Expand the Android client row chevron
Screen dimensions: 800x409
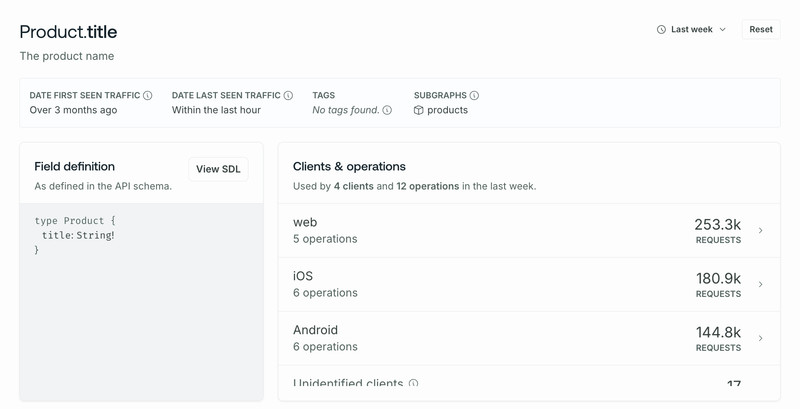[760, 338]
